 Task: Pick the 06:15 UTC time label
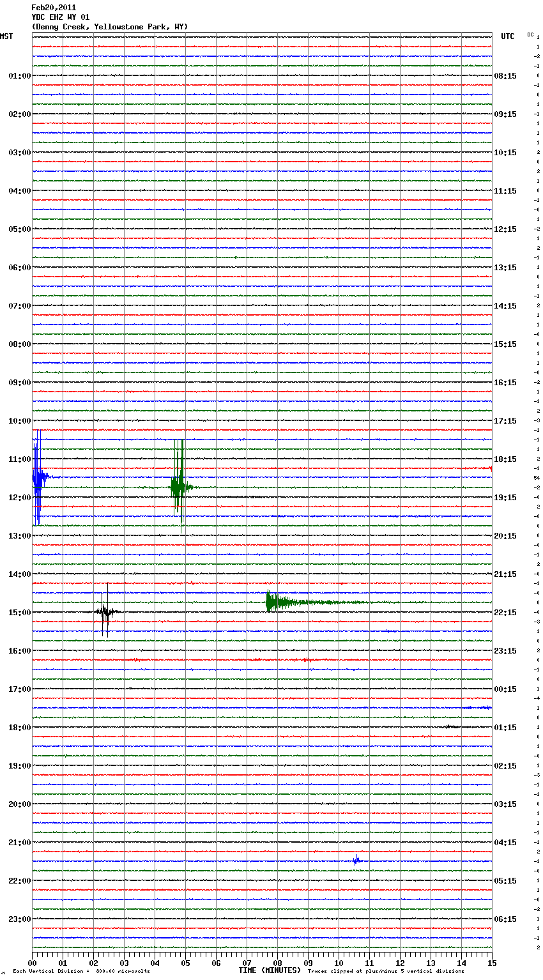point(505,919)
